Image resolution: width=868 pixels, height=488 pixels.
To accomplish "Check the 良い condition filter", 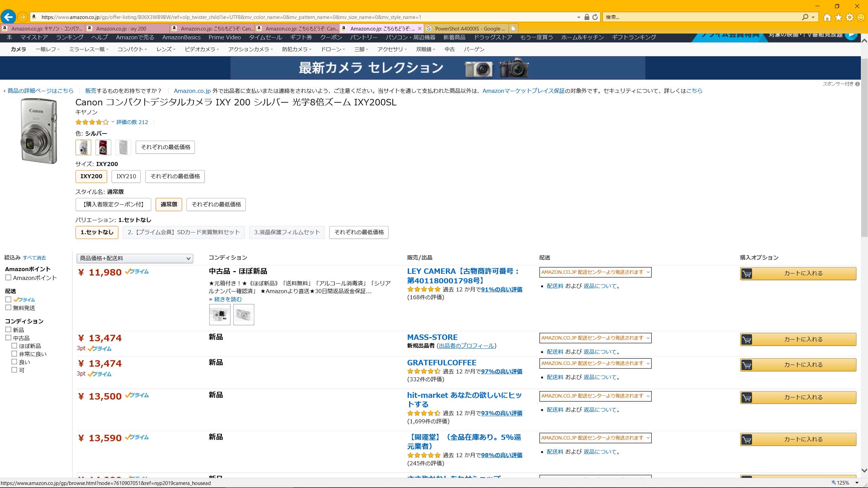I will pyautogui.click(x=14, y=362).
